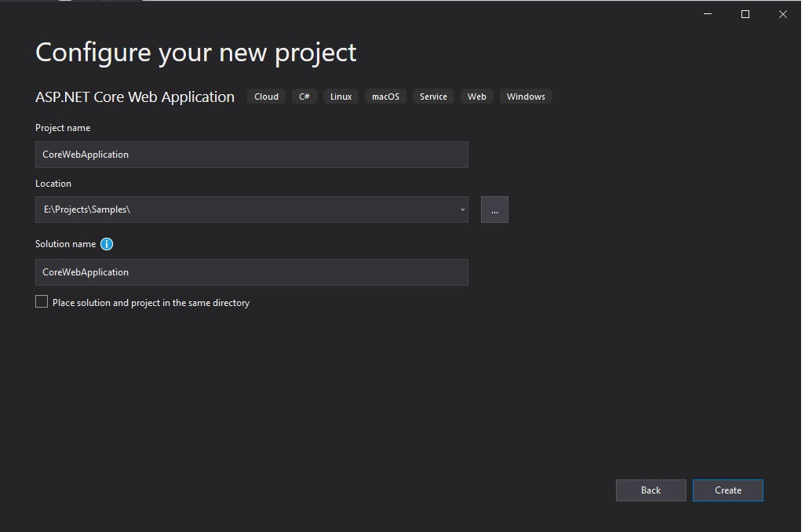Click the 'Configure your new project' heading

click(197, 53)
